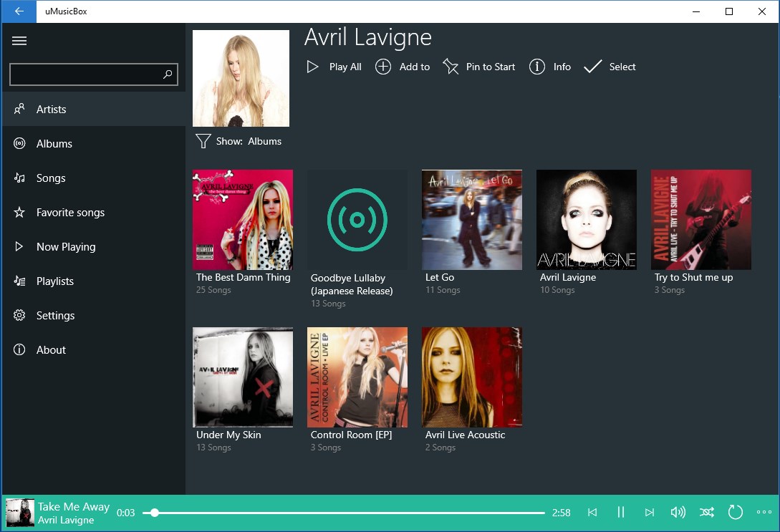Click the Add to plus icon
Image resolution: width=780 pixels, height=532 pixels.
[x=383, y=67]
